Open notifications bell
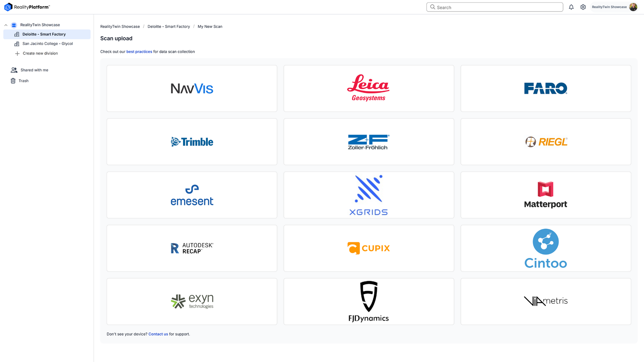Viewport: 644px width, 362px height. 571,7
